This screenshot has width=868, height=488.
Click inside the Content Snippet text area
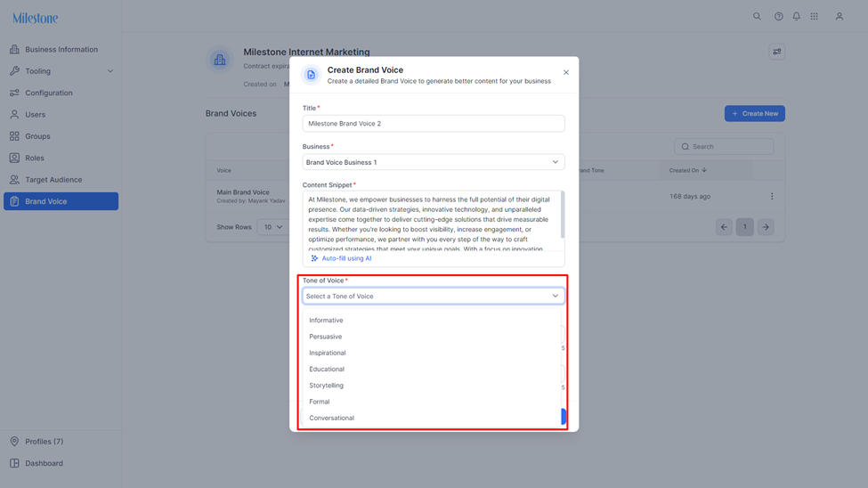point(432,222)
